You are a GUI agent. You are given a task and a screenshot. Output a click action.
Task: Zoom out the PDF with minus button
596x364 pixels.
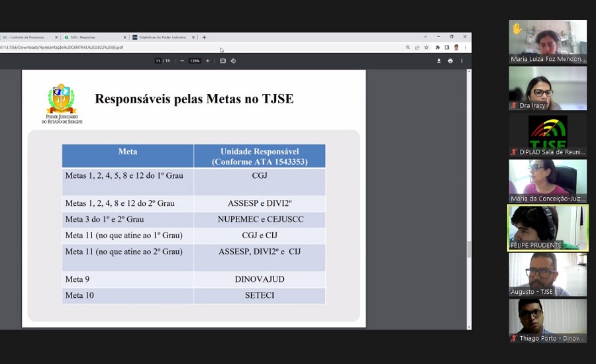pyautogui.click(x=182, y=61)
